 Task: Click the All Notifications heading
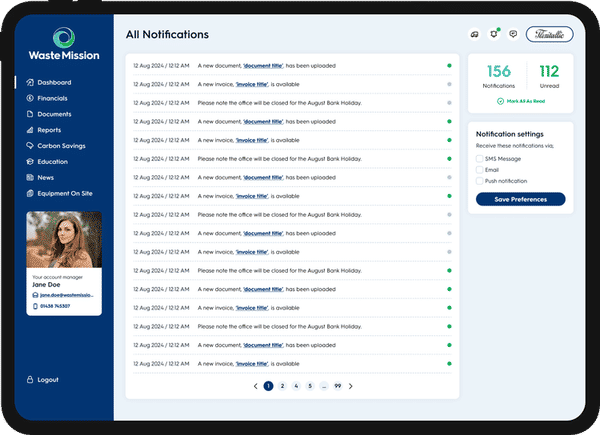[167, 34]
